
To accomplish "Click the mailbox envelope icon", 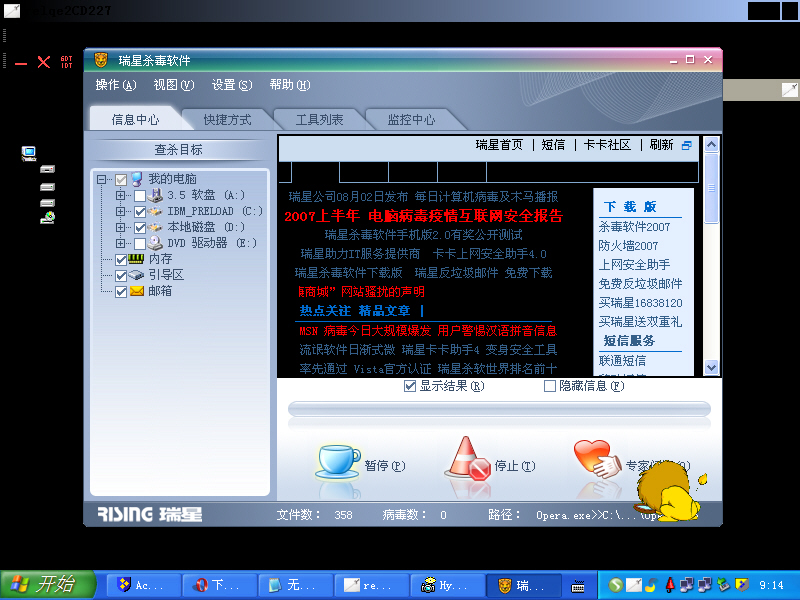I will click(x=136, y=291).
